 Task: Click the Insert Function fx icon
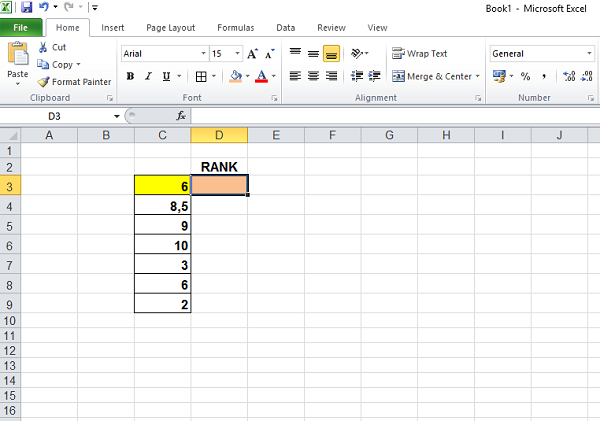pyautogui.click(x=181, y=116)
